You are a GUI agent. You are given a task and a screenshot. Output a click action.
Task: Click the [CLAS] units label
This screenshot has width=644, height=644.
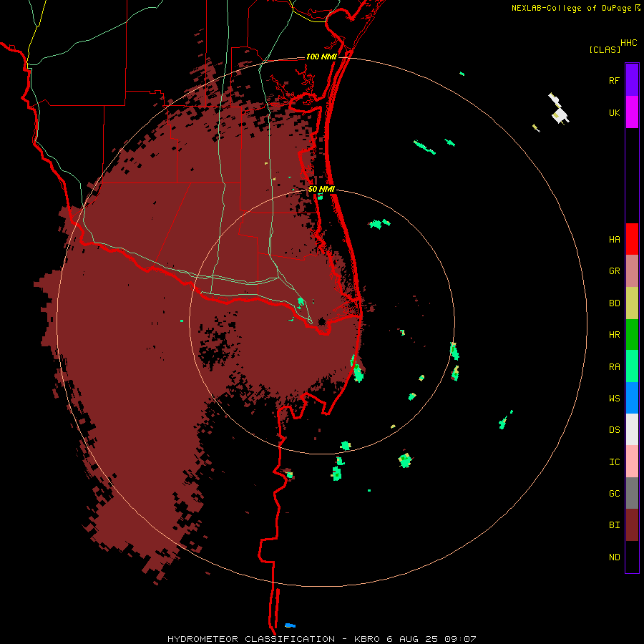[605, 49]
